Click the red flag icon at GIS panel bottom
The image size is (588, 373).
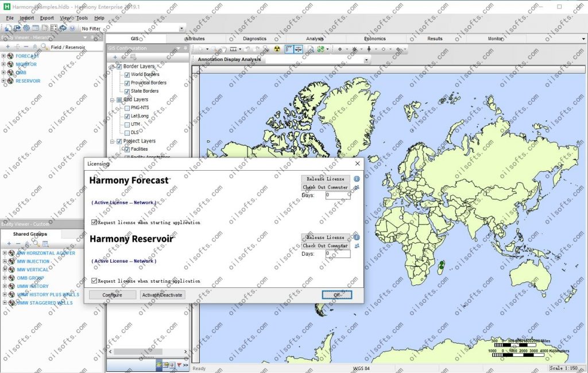point(179,365)
